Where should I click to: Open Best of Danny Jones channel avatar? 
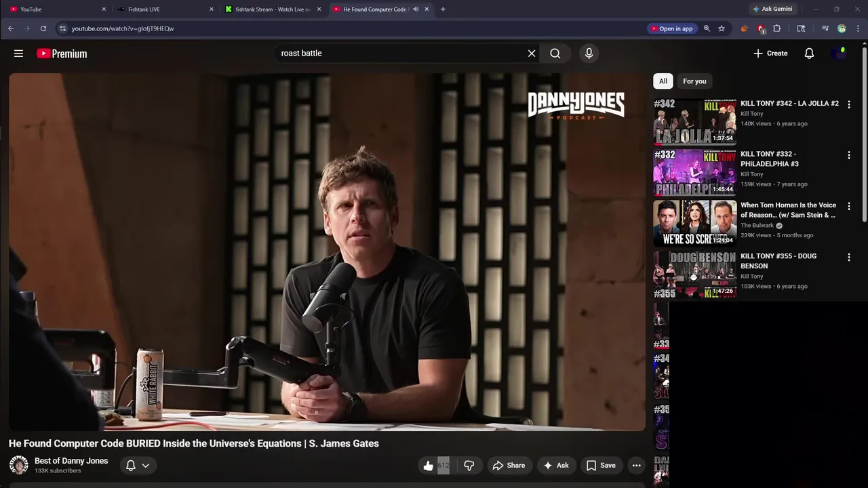pos(19,465)
